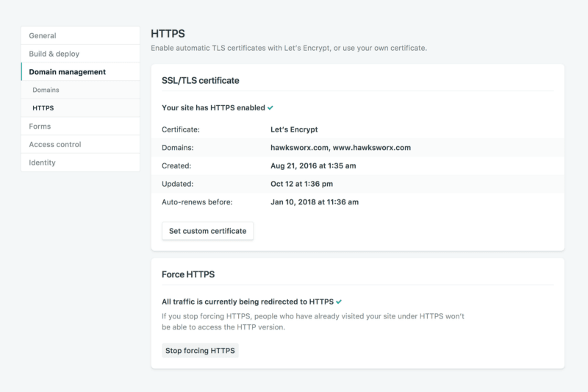Viewport: 588px width, 392px height.
Task: Click the checkmark next to redirected to HTTPS
Action: point(339,302)
